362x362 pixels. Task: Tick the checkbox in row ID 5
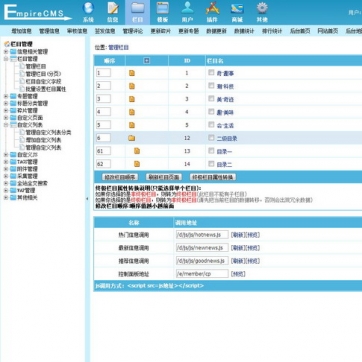[211, 125]
